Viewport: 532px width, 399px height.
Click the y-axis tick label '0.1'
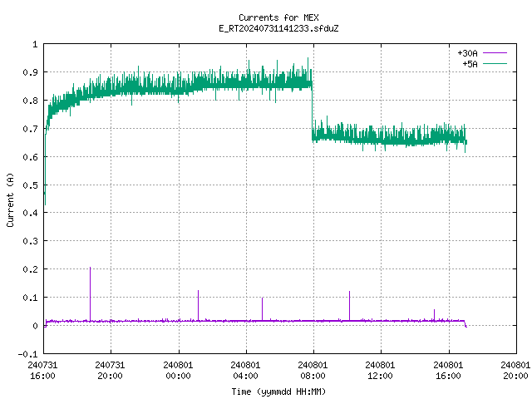[x=30, y=298]
